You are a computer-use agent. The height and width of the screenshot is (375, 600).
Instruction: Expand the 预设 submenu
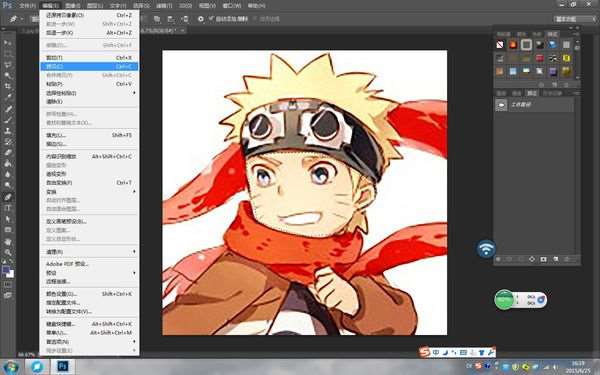[x=134, y=273]
